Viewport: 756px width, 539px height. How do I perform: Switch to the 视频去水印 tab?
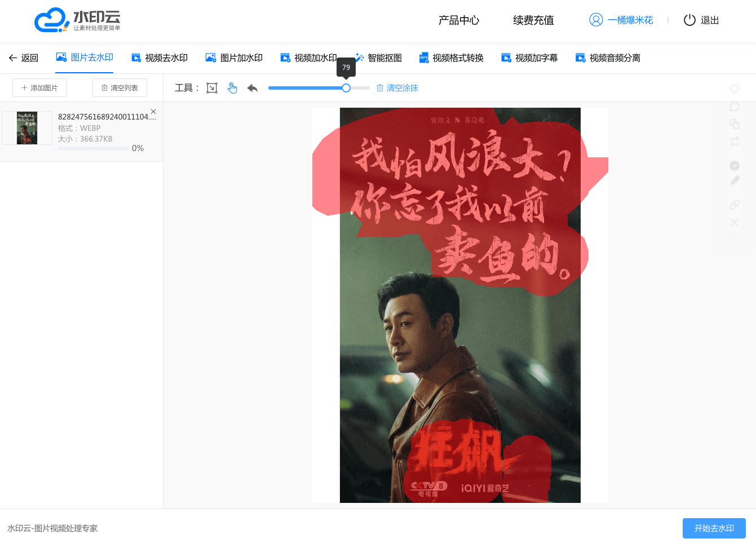(x=160, y=58)
